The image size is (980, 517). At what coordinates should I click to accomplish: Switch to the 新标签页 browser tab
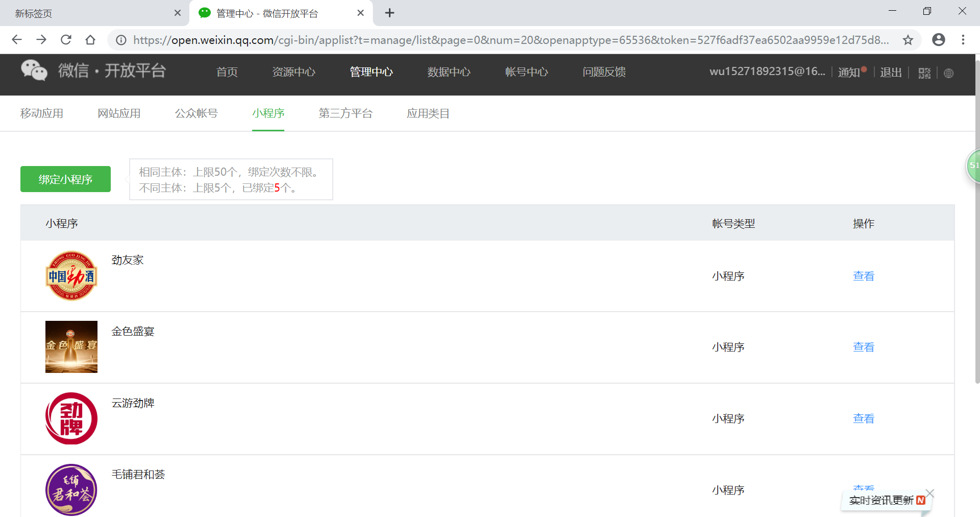click(x=94, y=13)
